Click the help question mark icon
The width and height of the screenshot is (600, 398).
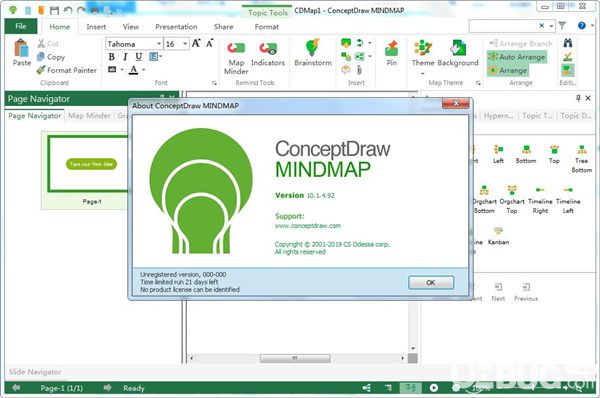point(582,26)
